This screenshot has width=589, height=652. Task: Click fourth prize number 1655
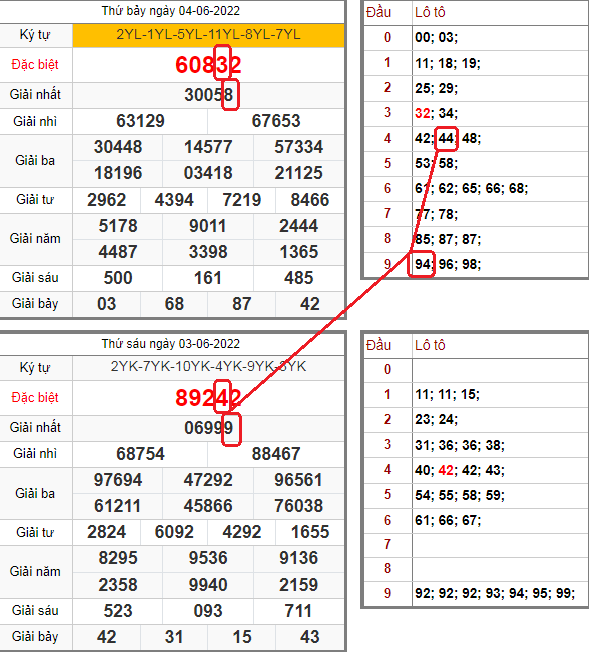(310, 532)
